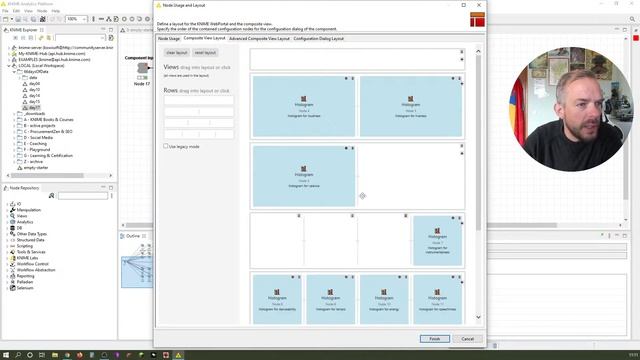Screen dimensions: 640x360
Task: Expand the knime-server mount point
Action: [x=9, y=48]
